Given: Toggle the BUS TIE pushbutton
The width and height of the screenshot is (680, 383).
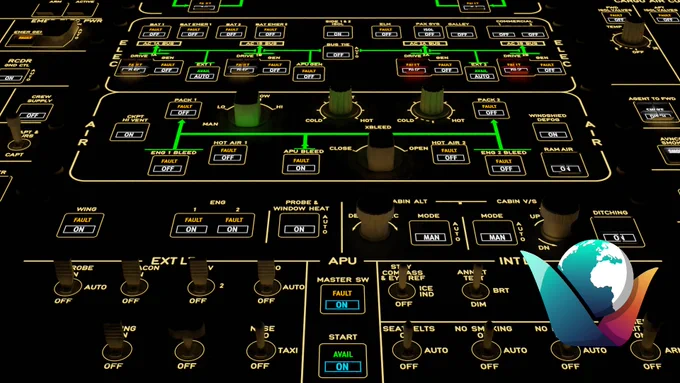Looking at the screenshot, I should (338, 52).
